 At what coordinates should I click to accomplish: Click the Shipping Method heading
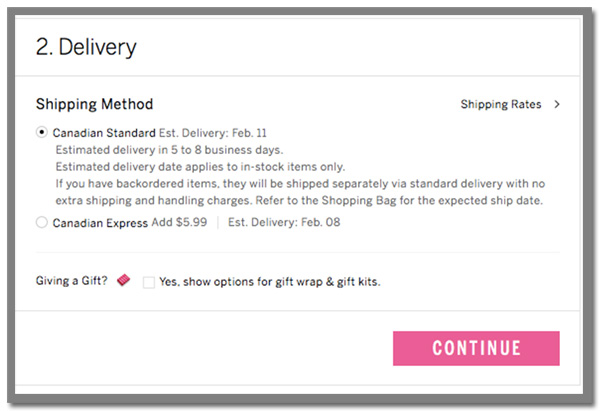click(x=95, y=104)
